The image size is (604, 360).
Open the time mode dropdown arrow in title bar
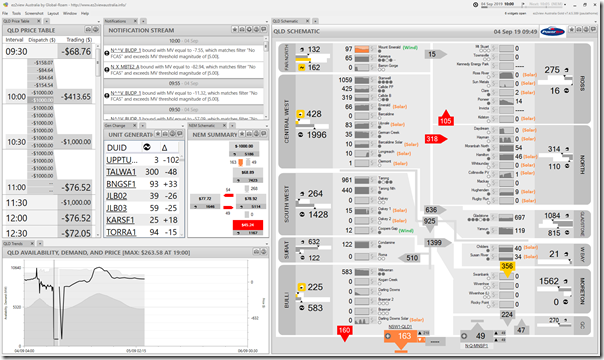pyautogui.click(x=564, y=5)
